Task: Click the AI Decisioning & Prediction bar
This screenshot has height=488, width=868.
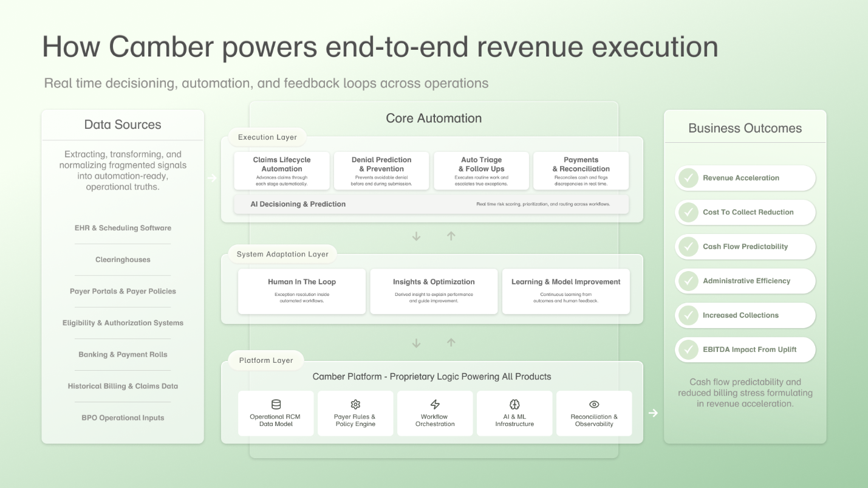Action: coord(432,204)
